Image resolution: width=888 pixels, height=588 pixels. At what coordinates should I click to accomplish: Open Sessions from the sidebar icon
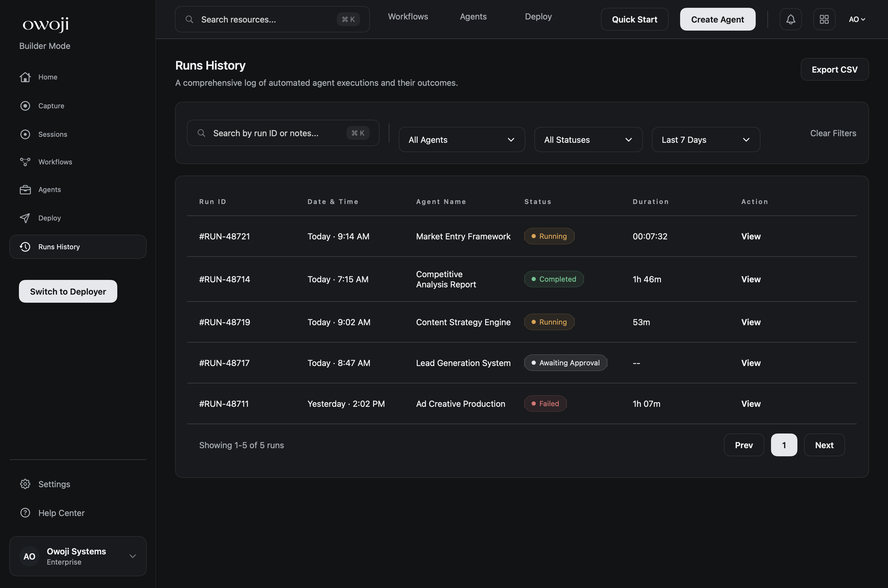[25, 134]
